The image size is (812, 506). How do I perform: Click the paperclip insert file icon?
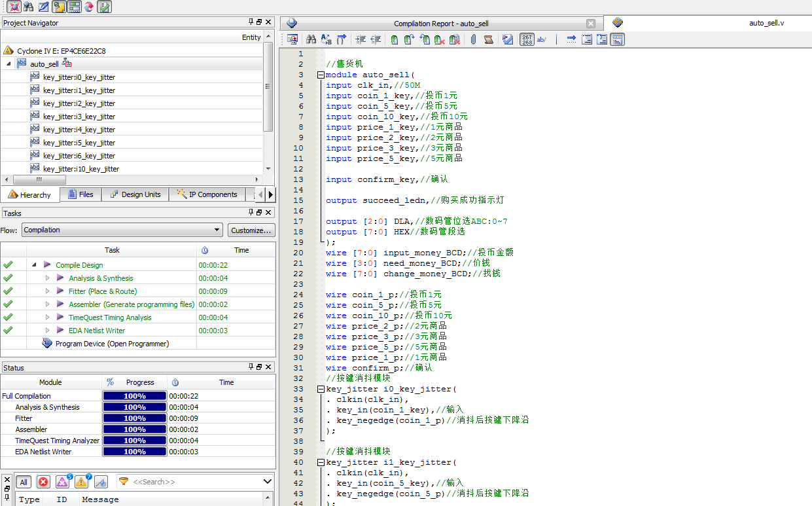(473, 40)
